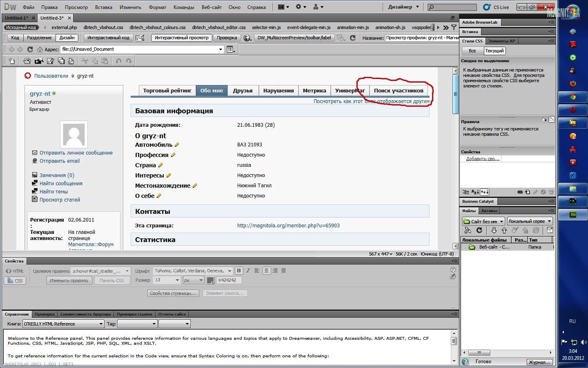Click the magnitola.org member profile link

[288, 225]
